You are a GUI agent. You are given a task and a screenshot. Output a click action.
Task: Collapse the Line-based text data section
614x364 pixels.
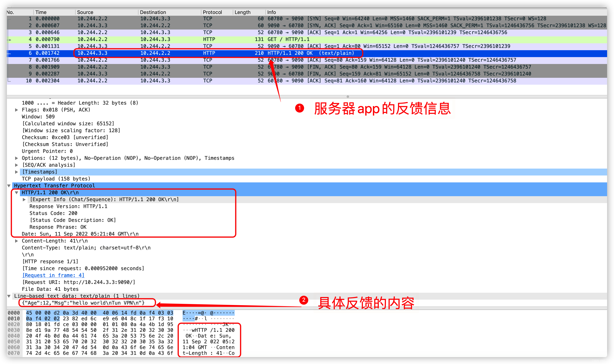point(9,296)
